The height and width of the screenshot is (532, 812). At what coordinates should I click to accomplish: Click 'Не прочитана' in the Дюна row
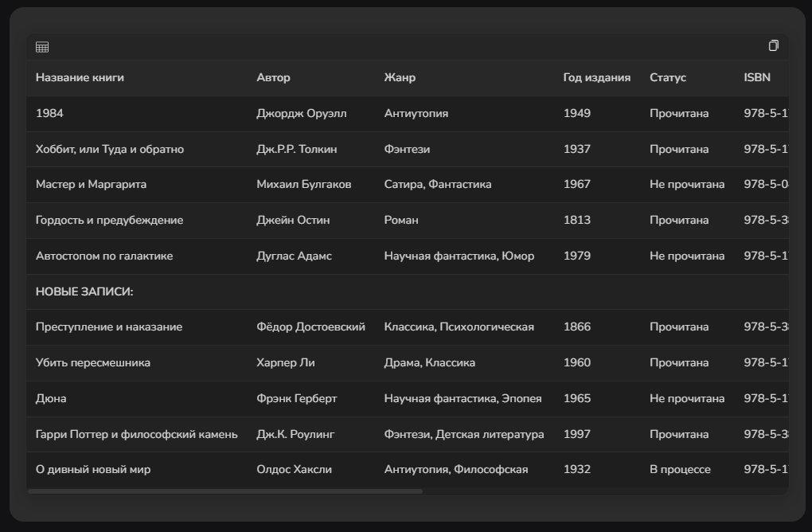click(687, 398)
